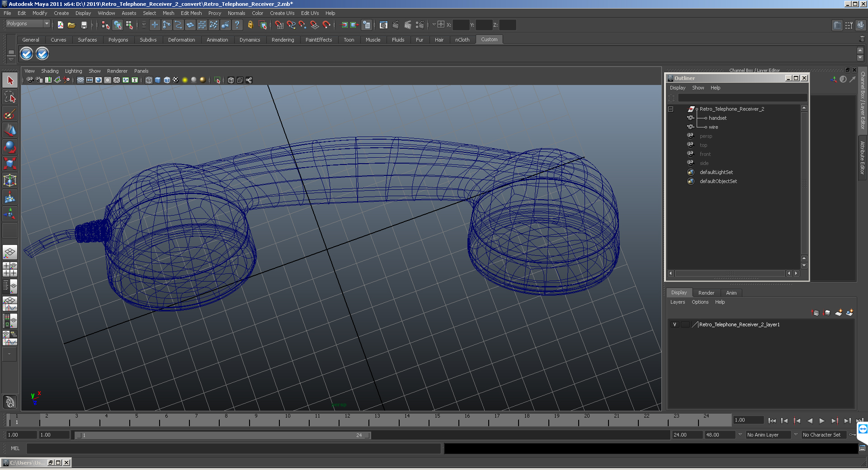Choose the Paint Selection tool

coord(10,113)
